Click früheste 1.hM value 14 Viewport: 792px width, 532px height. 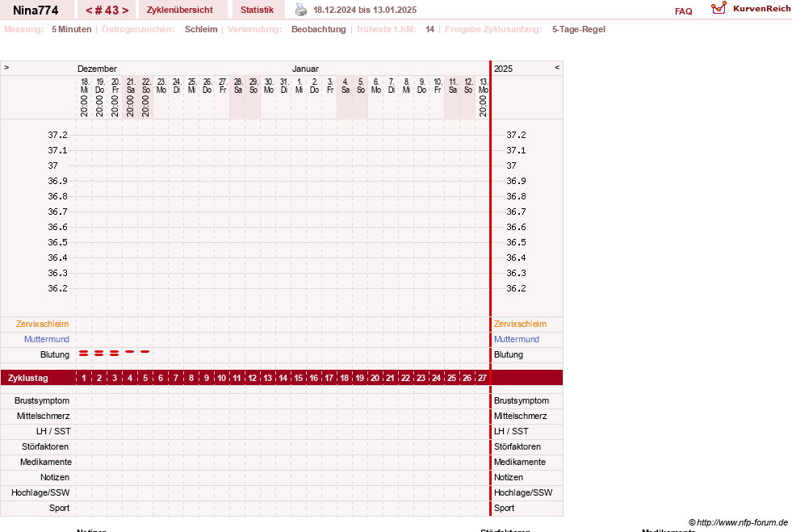click(430, 29)
